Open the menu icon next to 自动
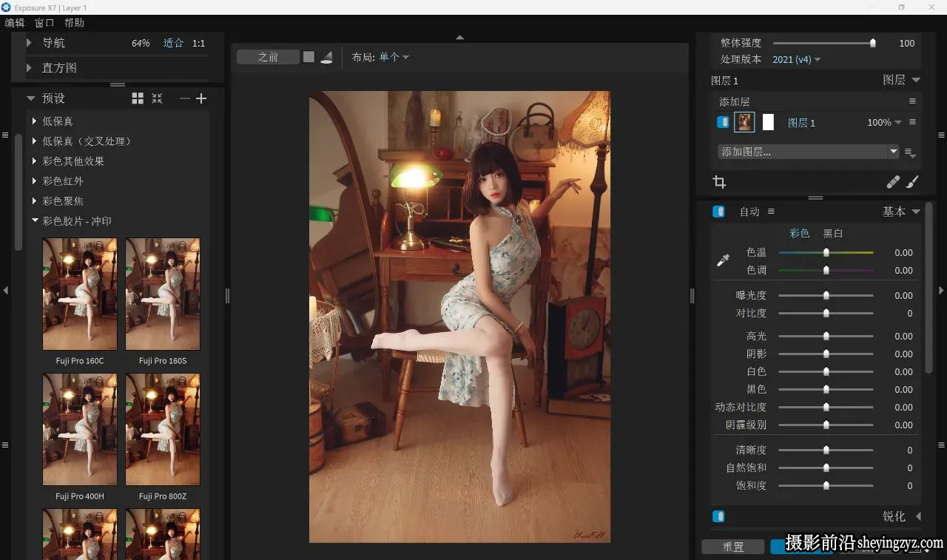The width and height of the screenshot is (947, 560). (x=771, y=212)
